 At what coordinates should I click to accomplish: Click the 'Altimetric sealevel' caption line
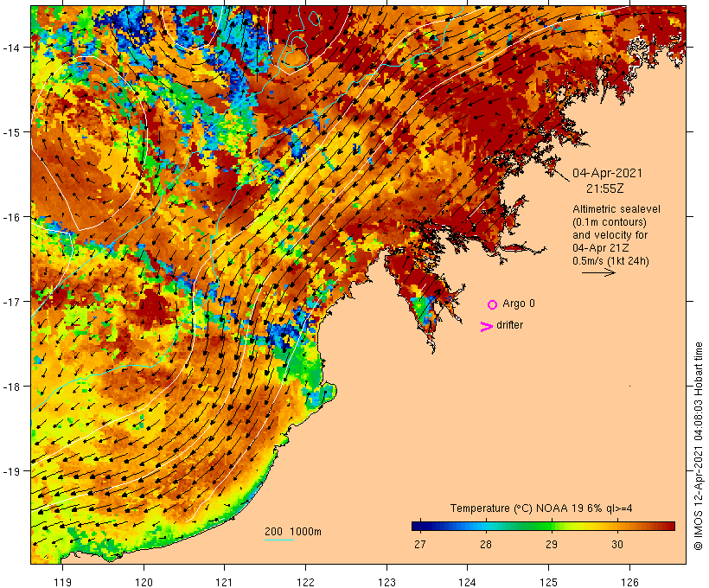coord(616,209)
